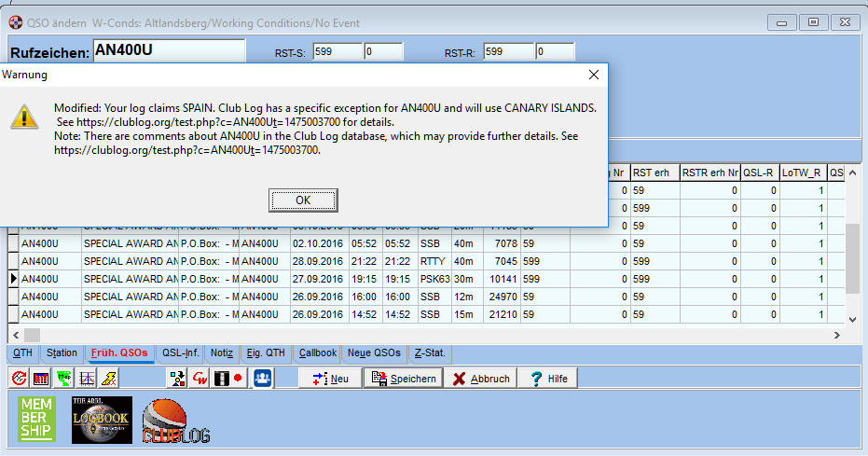Save the QSO with Speichern

pyautogui.click(x=404, y=379)
